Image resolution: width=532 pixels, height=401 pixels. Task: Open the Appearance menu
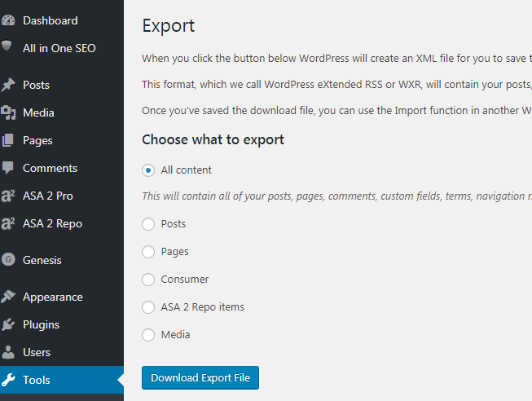(53, 297)
